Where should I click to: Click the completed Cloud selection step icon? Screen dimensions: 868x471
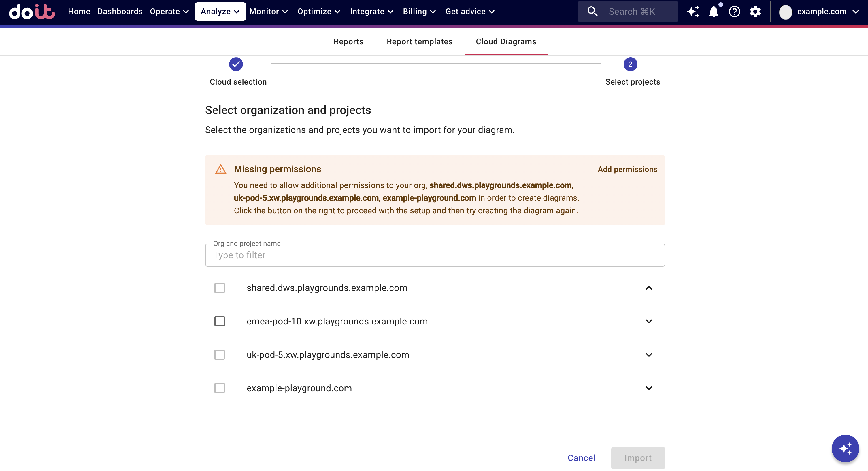click(x=236, y=64)
